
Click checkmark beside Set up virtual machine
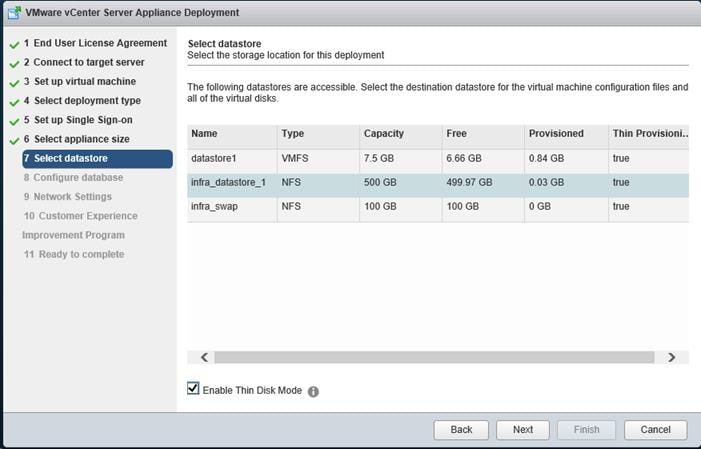(x=14, y=83)
